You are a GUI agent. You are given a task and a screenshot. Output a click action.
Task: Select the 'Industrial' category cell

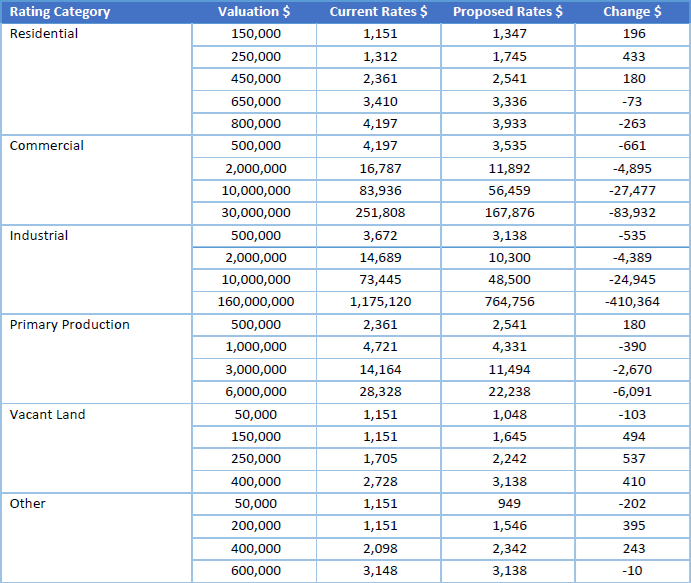[97, 270]
